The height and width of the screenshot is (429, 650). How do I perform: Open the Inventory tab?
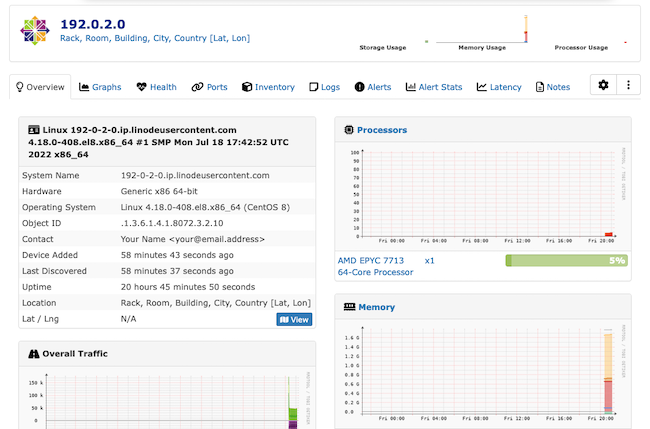coord(268,87)
